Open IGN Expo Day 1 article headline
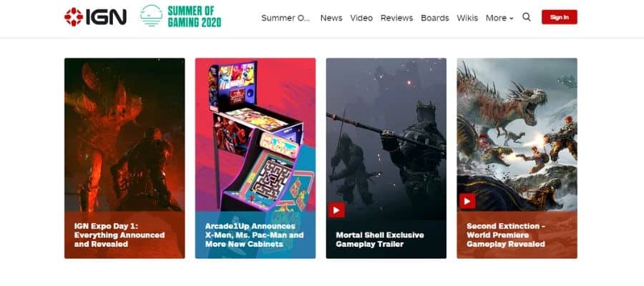 (x=119, y=235)
